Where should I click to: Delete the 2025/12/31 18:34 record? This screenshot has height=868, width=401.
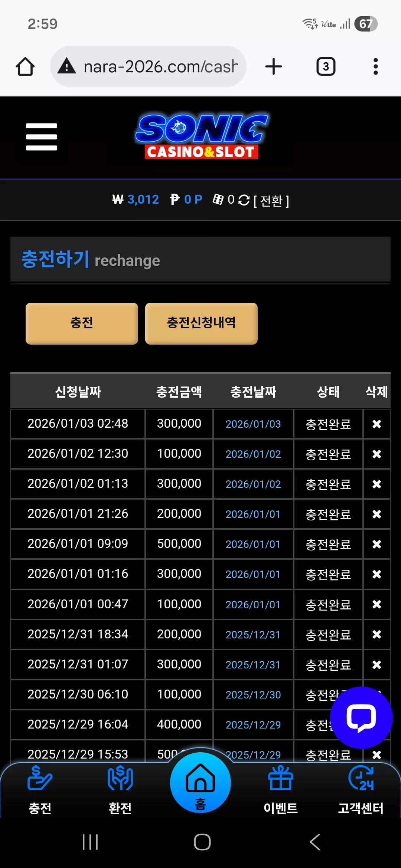click(x=376, y=634)
